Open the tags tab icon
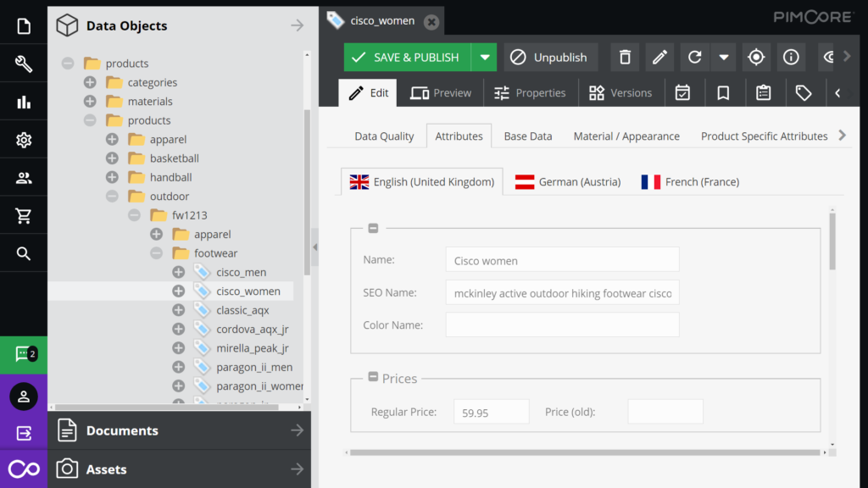 pyautogui.click(x=804, y=92)
